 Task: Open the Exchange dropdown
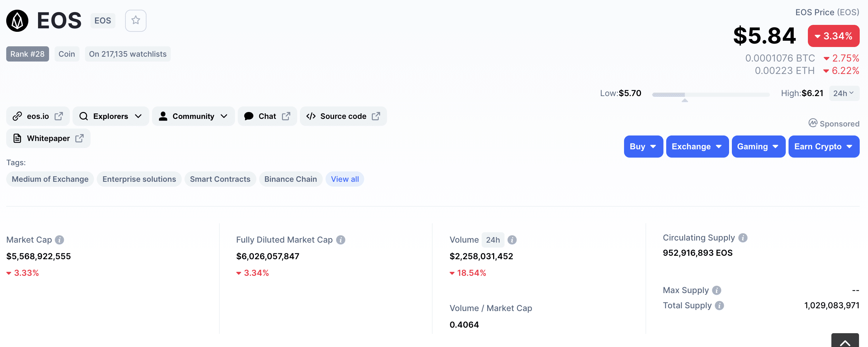click(697, 147)
